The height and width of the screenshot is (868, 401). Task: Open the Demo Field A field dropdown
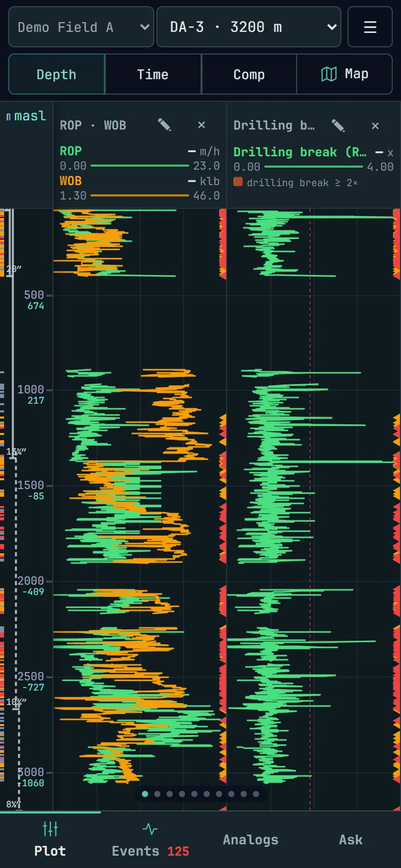point(81,27)
